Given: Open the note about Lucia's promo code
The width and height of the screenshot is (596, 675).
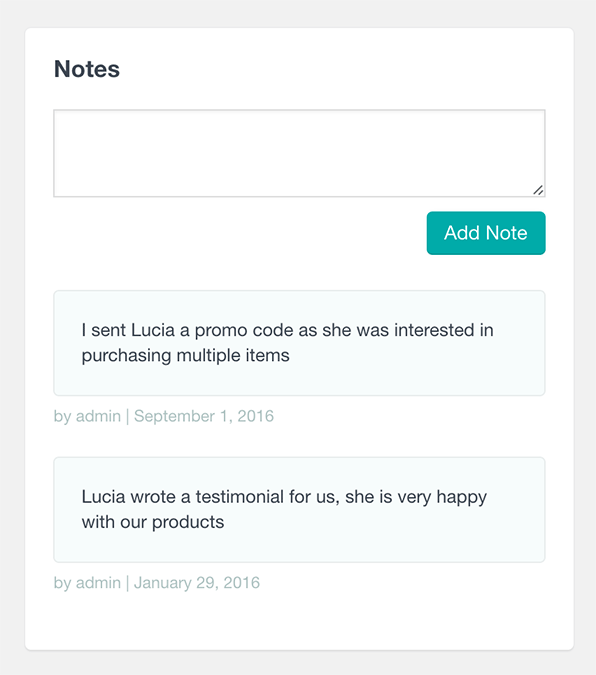Looking at the screenshot, I should click(x=299, y=343).
